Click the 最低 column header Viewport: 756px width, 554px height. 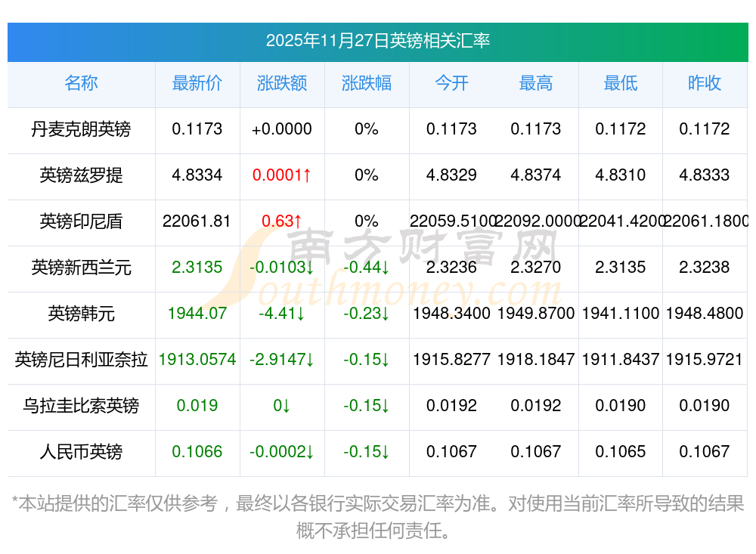point(621,83)
